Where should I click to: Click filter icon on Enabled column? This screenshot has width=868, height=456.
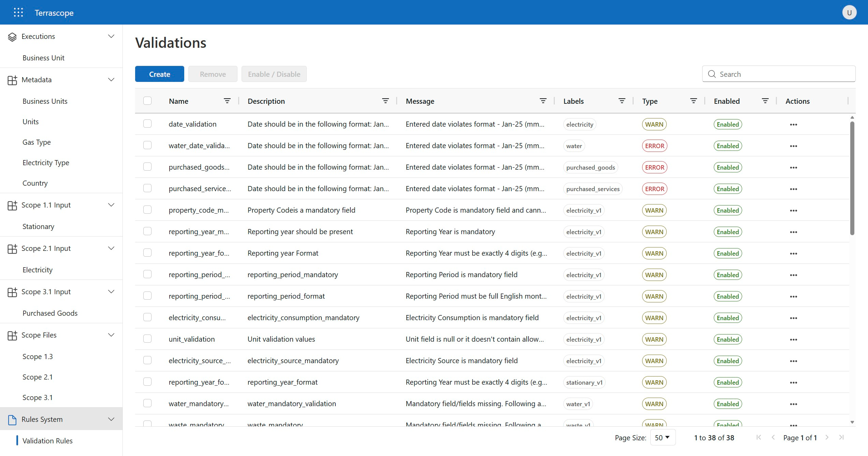[765, 101]
